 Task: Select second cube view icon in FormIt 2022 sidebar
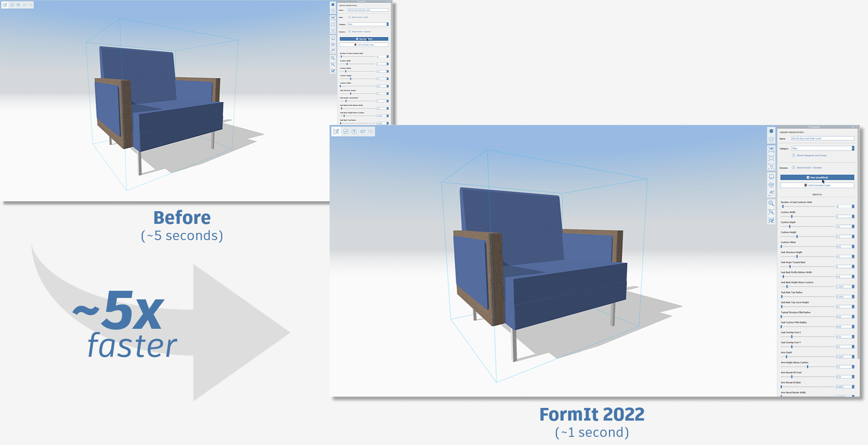(771, 158)
